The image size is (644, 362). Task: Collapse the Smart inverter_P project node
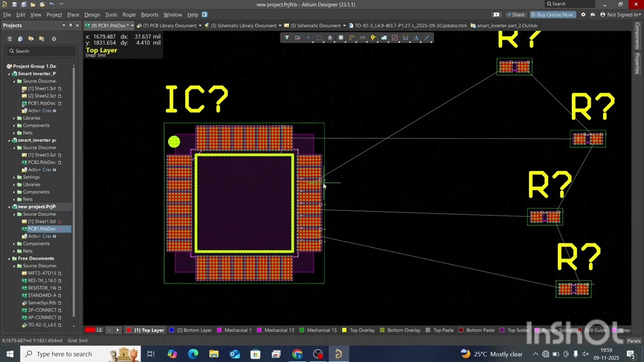9,73
